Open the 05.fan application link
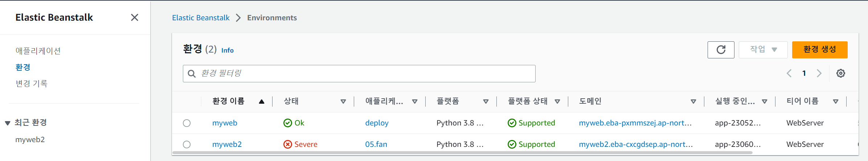Screen dimensions: 868x161 376,144
